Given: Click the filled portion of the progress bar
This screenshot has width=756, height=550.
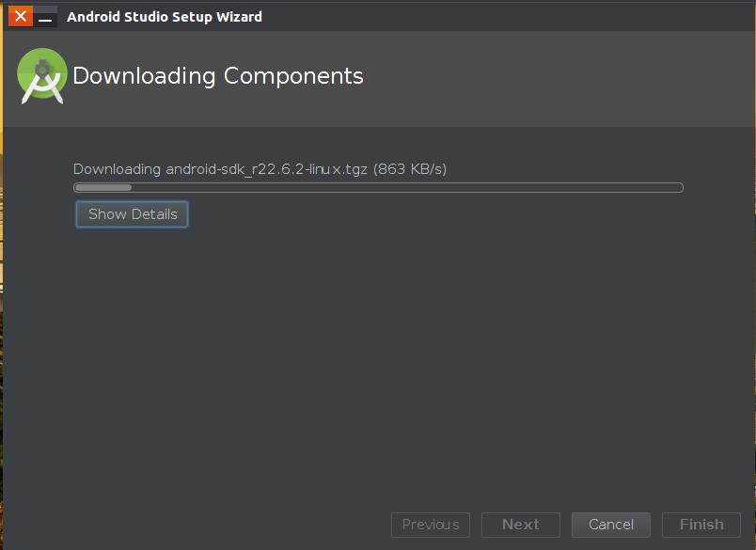Looking at the screenshot, I should click(103, 188).
